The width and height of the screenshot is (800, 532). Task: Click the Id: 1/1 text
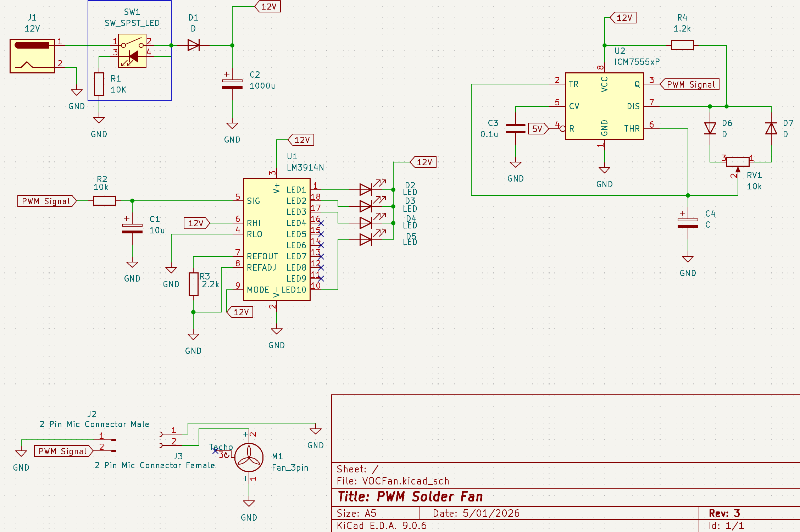coord(726,526)
